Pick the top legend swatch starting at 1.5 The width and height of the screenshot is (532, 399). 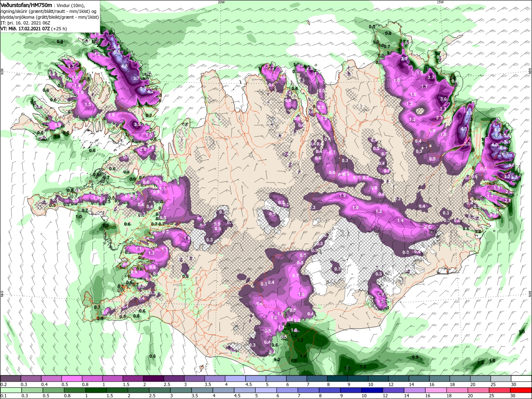(133, 379)
